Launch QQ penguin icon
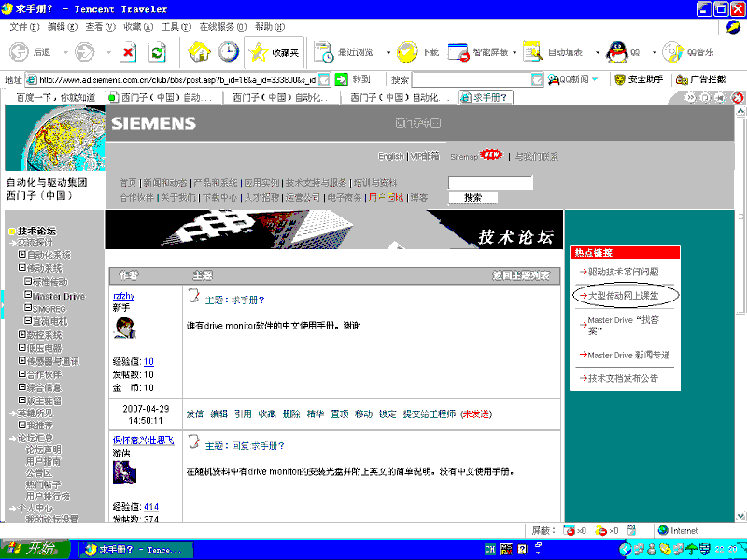The width and height of the screenshot is (747, 560). 617,52
